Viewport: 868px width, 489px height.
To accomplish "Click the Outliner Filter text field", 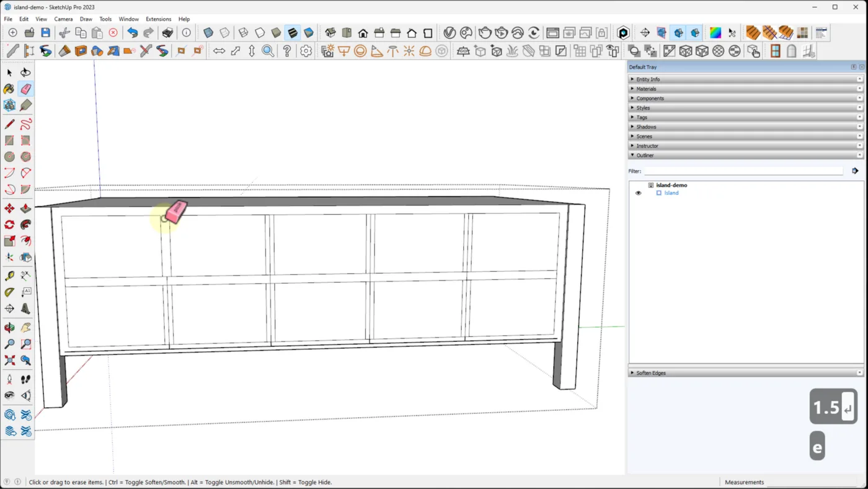I will pos(743,171).
